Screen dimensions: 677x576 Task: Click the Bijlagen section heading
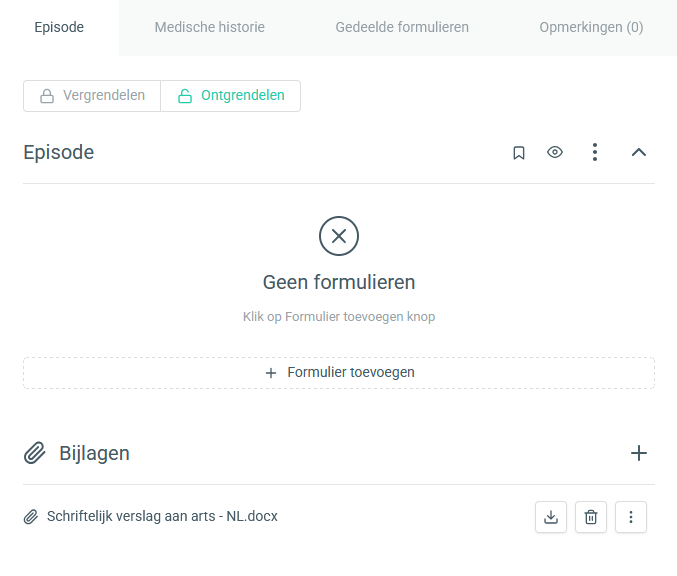pos(94,453)
